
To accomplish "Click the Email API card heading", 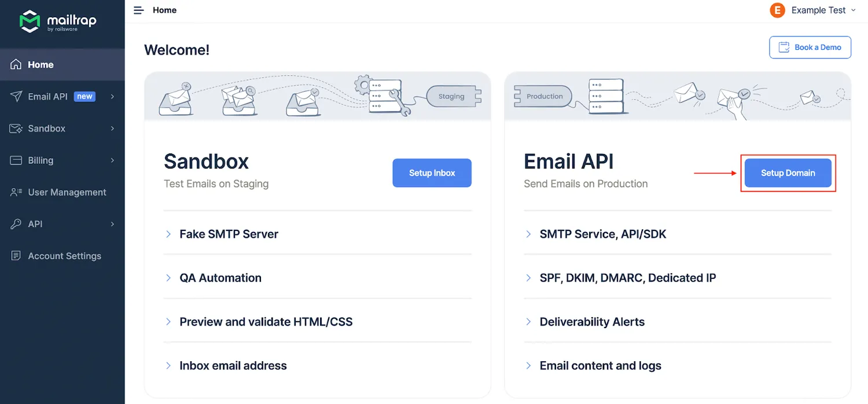I will tap(569, 161).
